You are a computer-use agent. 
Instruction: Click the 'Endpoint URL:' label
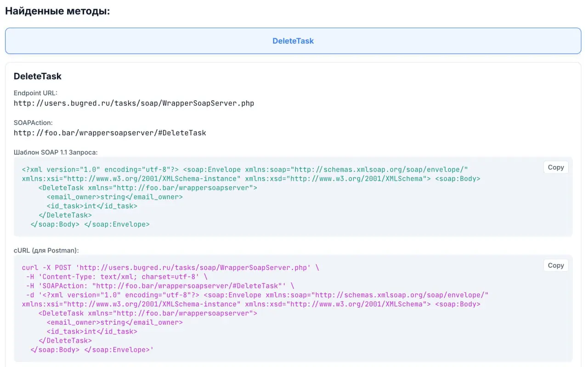click(35, 93)
